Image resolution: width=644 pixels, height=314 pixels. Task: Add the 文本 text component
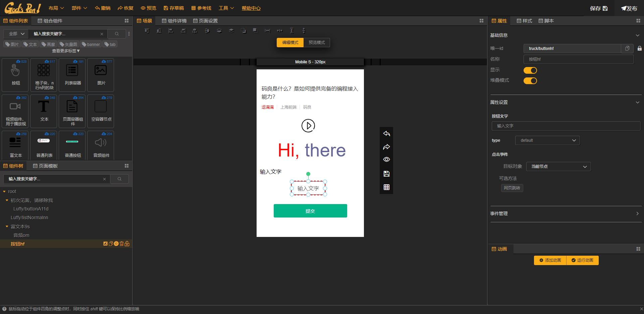(44, 111)
